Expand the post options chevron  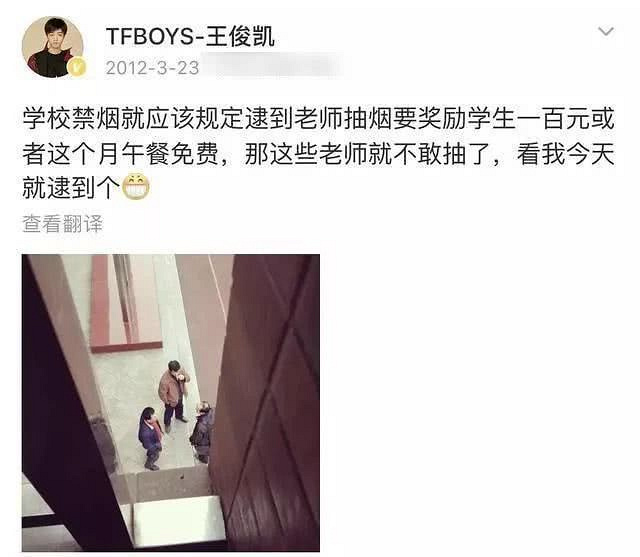[606, 31]
